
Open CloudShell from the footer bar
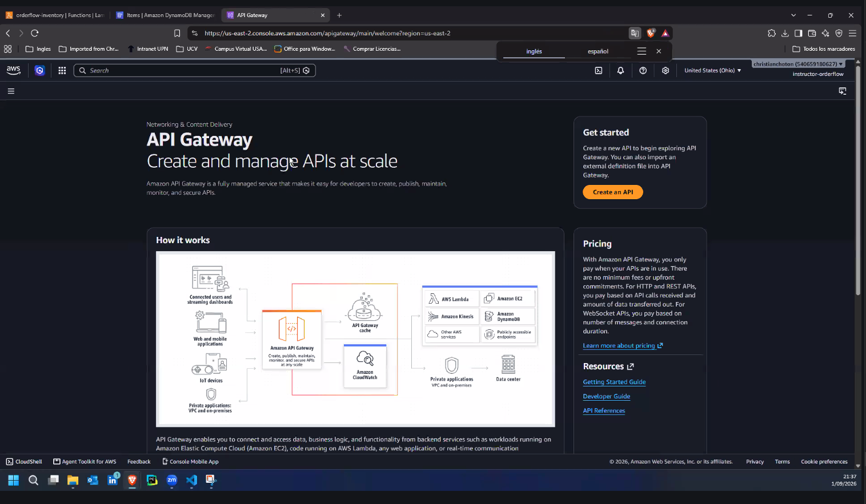[24, 462]
